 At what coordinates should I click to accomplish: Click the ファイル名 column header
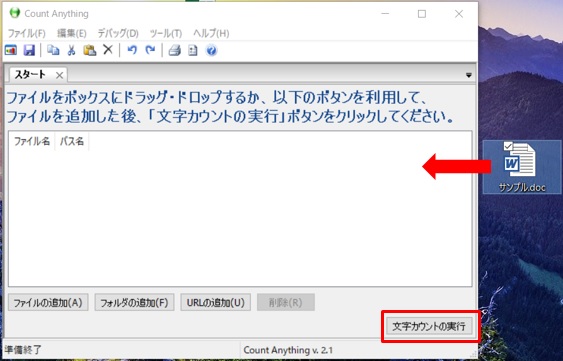[x=32, y=141]
